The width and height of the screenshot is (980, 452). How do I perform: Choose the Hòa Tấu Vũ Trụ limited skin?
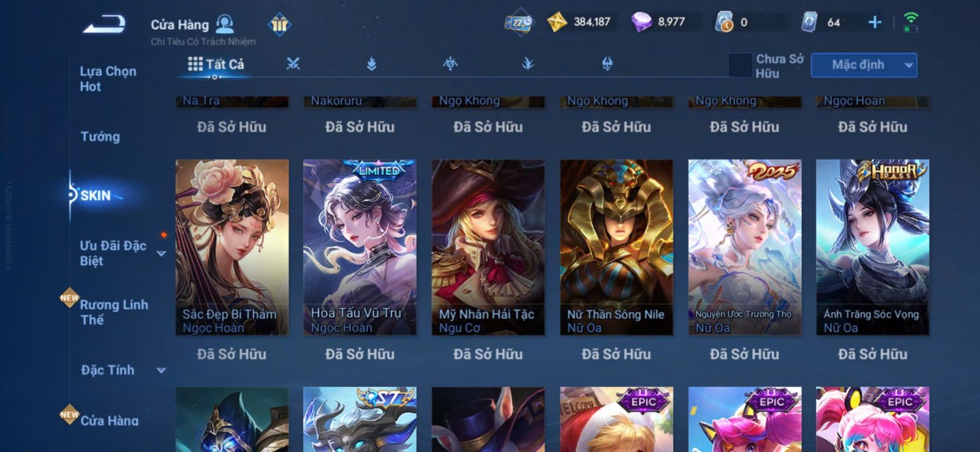point(360,247)
